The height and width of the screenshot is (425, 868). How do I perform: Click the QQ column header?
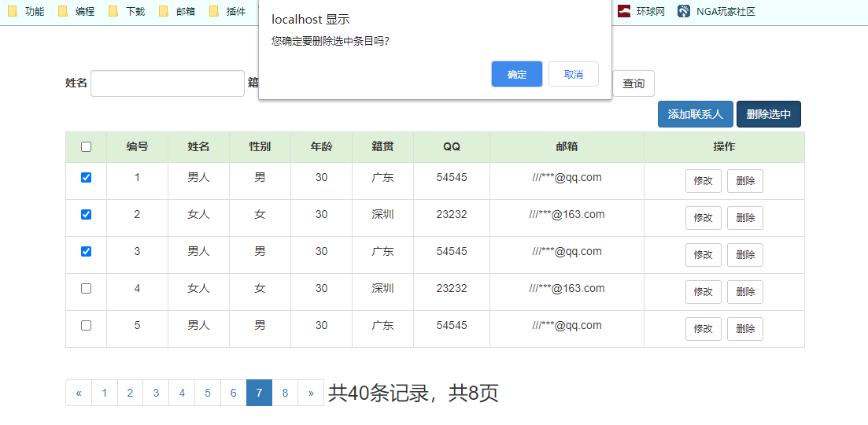452,146
